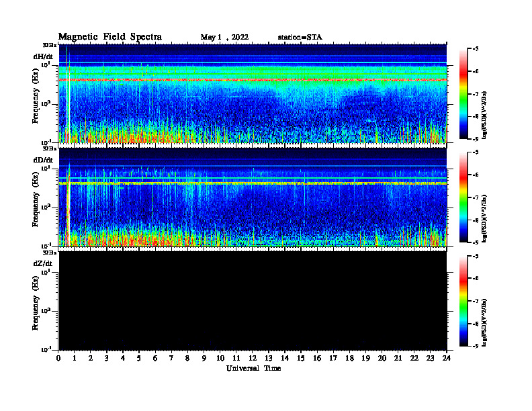Screen dimensions: 532x411
Task: Click the '32Hz' label atop the dH/dt panel
Action: point(50,45)
